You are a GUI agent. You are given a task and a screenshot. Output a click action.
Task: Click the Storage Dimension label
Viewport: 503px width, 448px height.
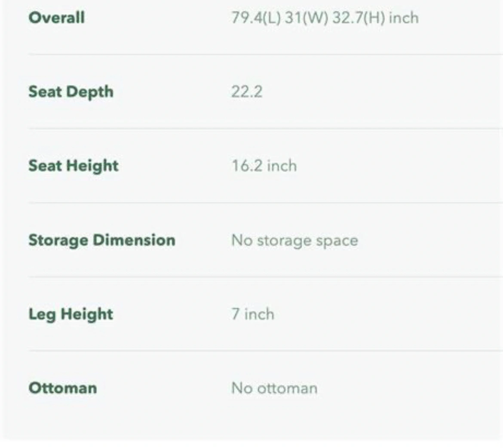[102, 240]
